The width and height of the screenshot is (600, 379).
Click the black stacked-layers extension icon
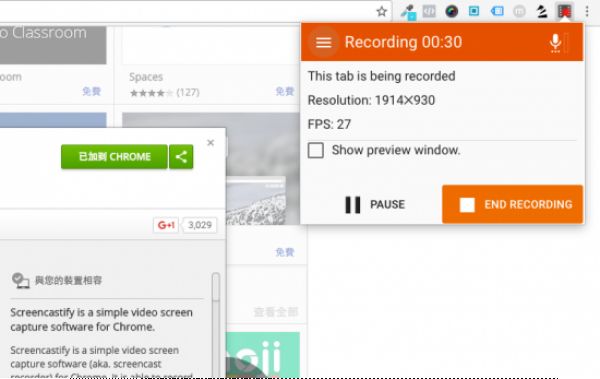click(541, 12)
